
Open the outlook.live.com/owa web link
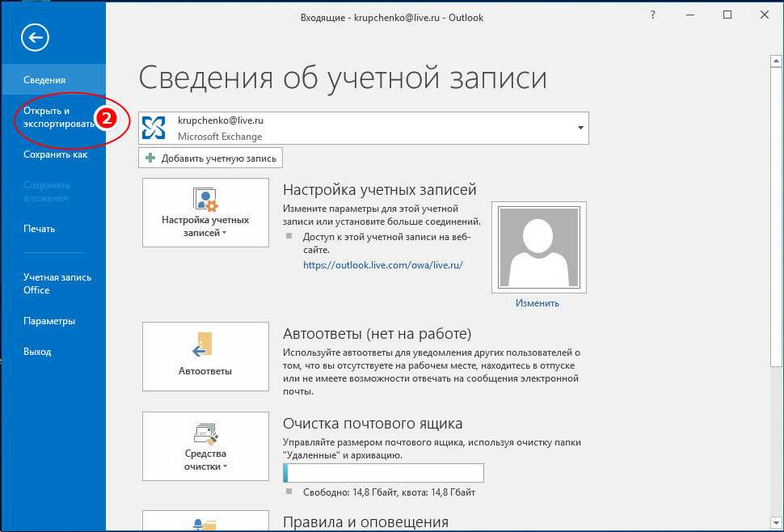click(382, 264)
